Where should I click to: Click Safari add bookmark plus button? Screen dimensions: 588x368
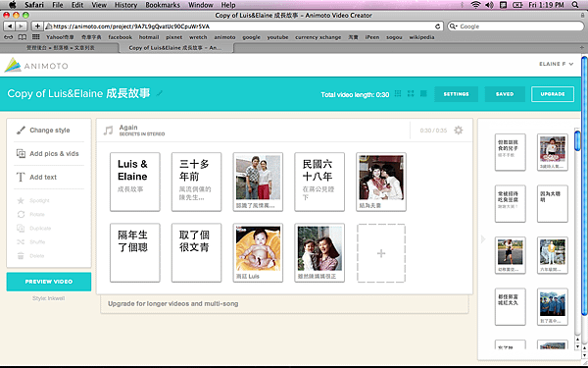pyautogui.click(x=37, y=26)
